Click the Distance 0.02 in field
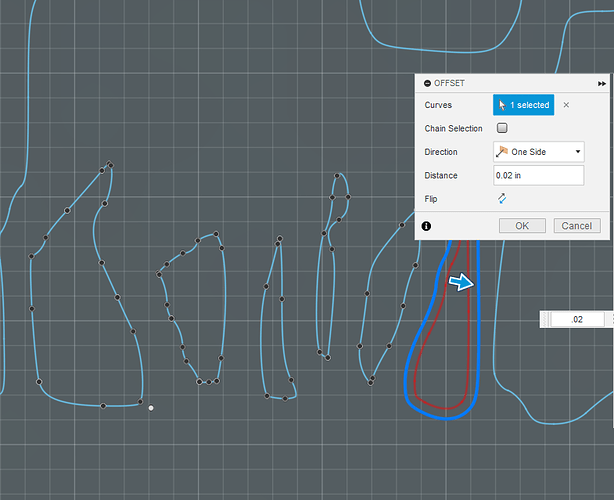 coord(538,175)
